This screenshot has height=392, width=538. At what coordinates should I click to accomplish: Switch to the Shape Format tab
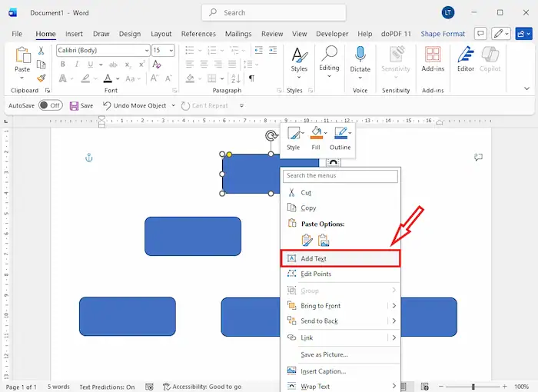click(443, 34)
